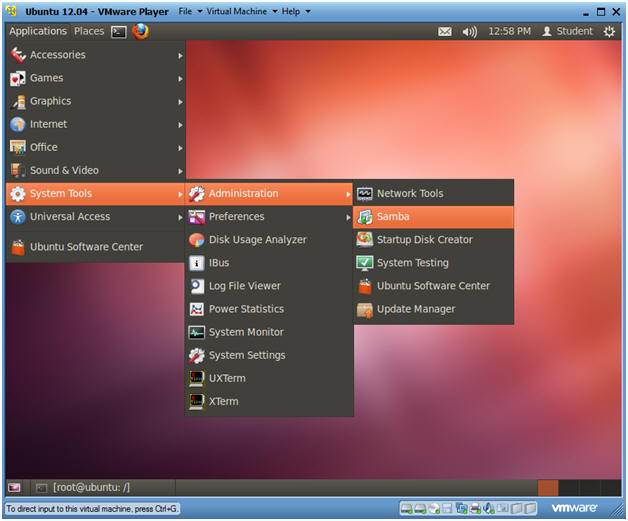Select the active orange workspace
This screenshot has width=628, height=521.
click(548, 487)
